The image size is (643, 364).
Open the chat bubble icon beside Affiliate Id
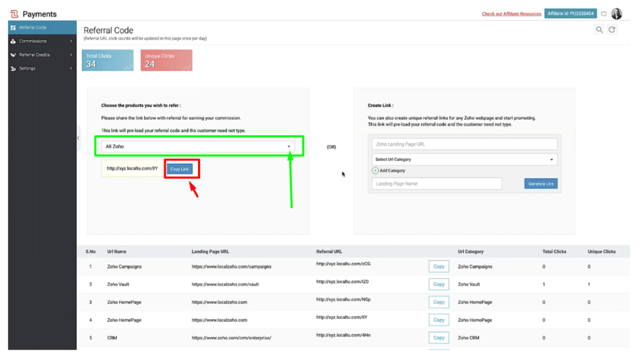pos(603,14)
